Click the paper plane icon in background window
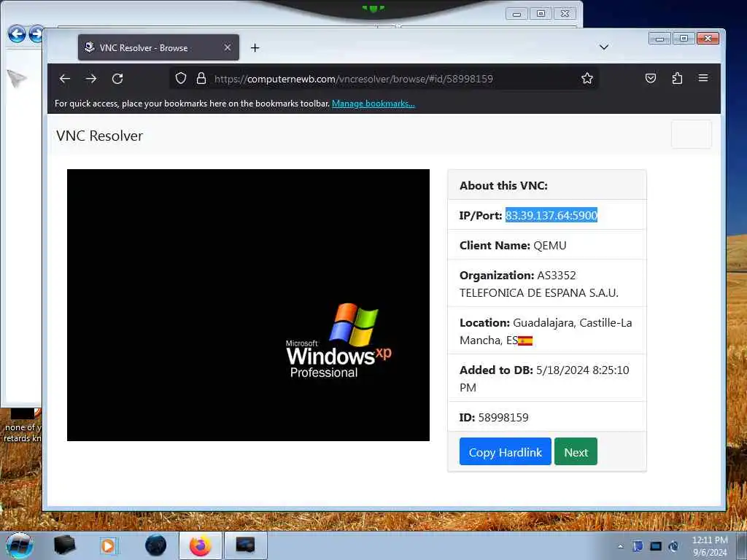Image resolution: width=747 pixels, height=560 pixels. [x=17, y=78]
